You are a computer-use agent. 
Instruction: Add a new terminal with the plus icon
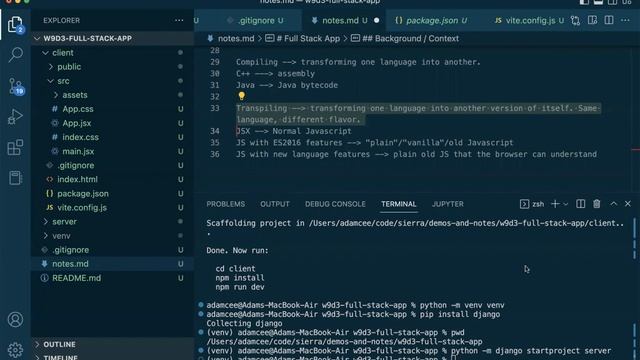[x=555, y=204]
